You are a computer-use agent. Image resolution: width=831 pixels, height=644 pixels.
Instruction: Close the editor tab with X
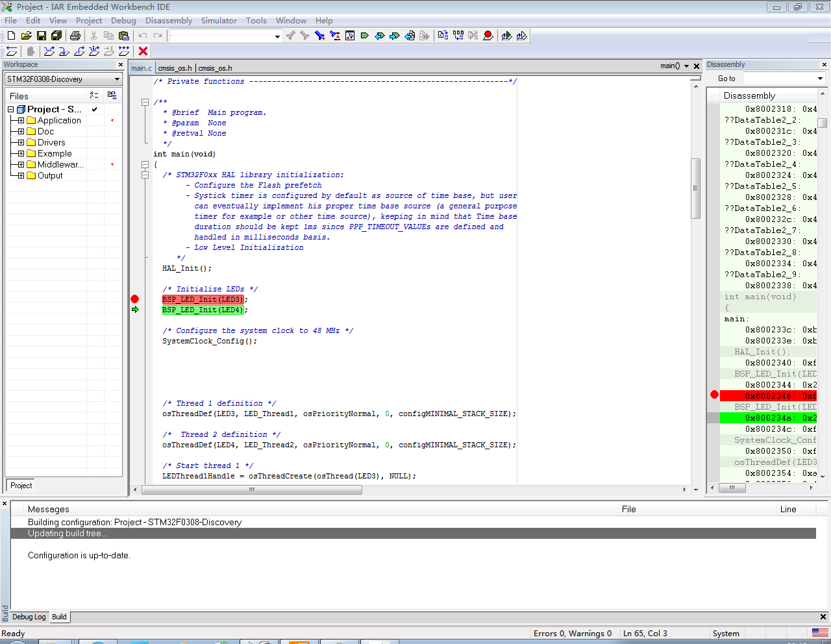pos(697,66)
